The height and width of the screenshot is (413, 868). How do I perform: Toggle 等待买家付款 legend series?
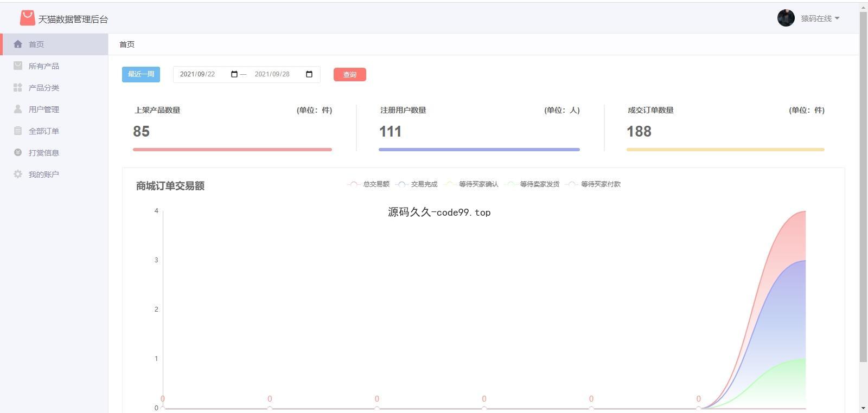(x=593, y=184)
